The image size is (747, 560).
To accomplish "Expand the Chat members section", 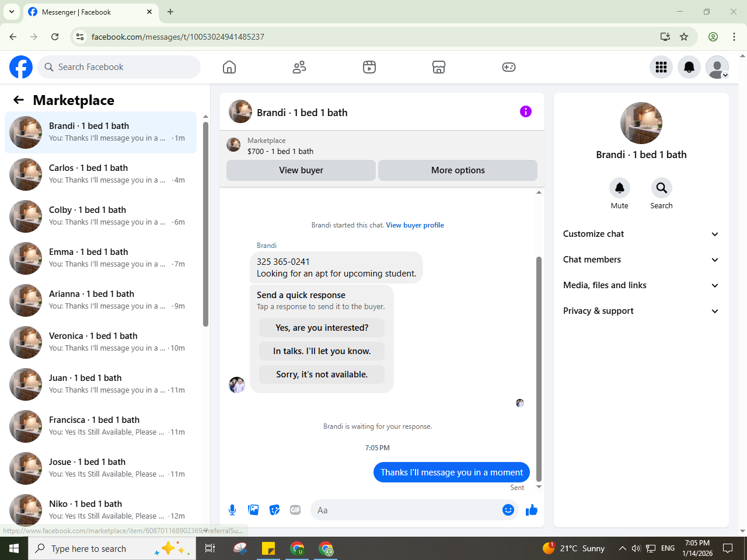I will coord(641,260).
